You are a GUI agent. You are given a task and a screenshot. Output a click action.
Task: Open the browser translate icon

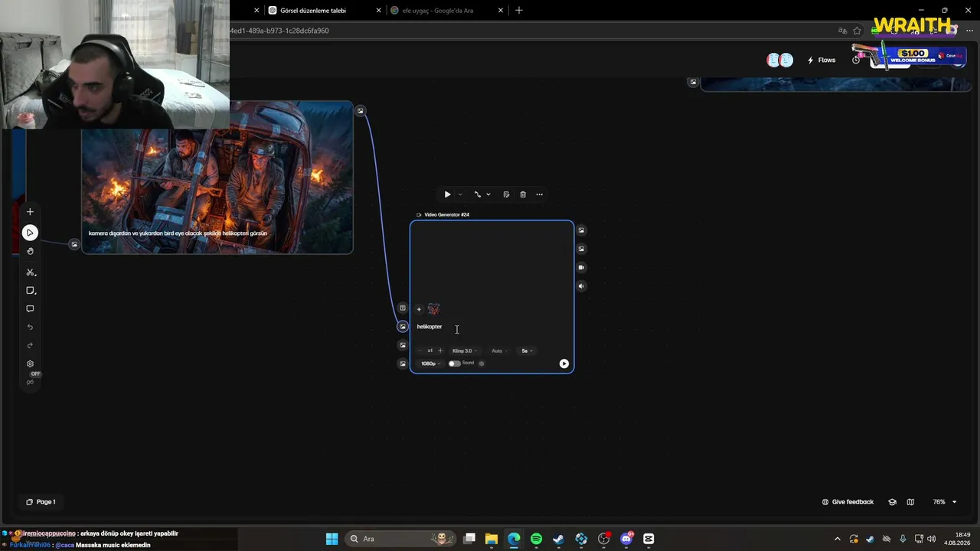842,31
